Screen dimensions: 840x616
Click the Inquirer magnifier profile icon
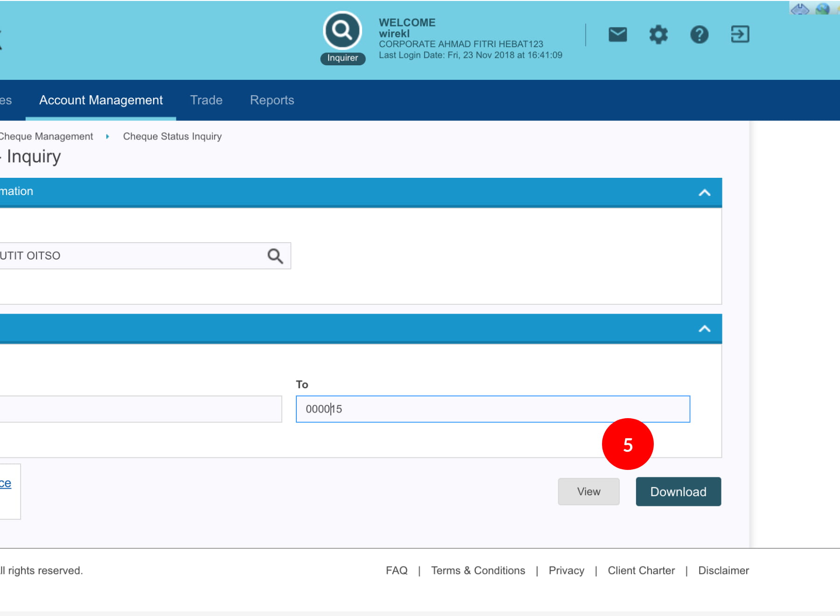pos(342,31)
